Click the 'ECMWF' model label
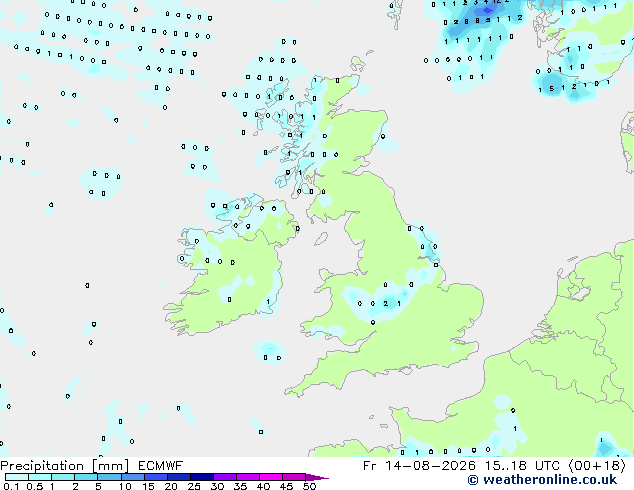 [160, 466]
